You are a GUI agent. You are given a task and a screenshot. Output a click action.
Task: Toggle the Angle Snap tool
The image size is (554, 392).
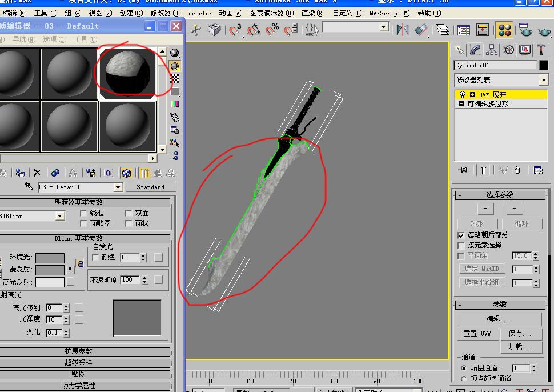[x=254, y=30]
